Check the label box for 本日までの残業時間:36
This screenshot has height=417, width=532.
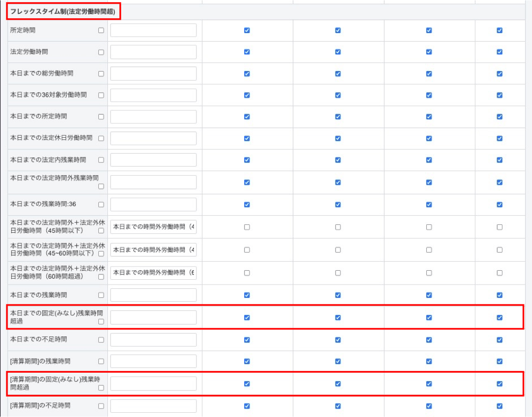pos(101,204)
